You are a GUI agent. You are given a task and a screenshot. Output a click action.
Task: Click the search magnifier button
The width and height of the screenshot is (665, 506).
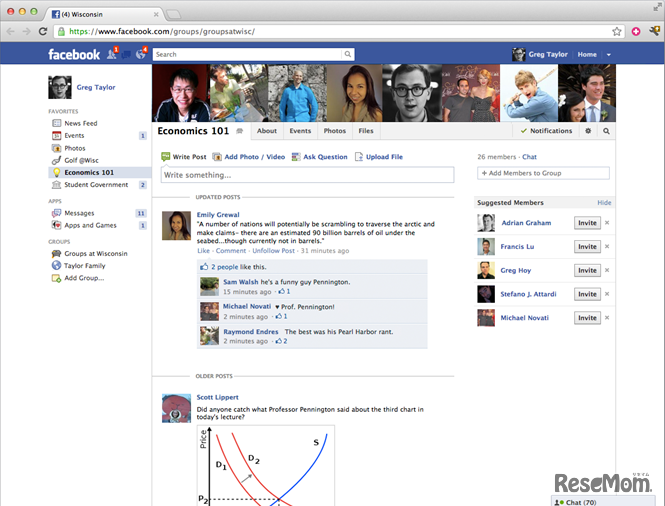[348, 54]
